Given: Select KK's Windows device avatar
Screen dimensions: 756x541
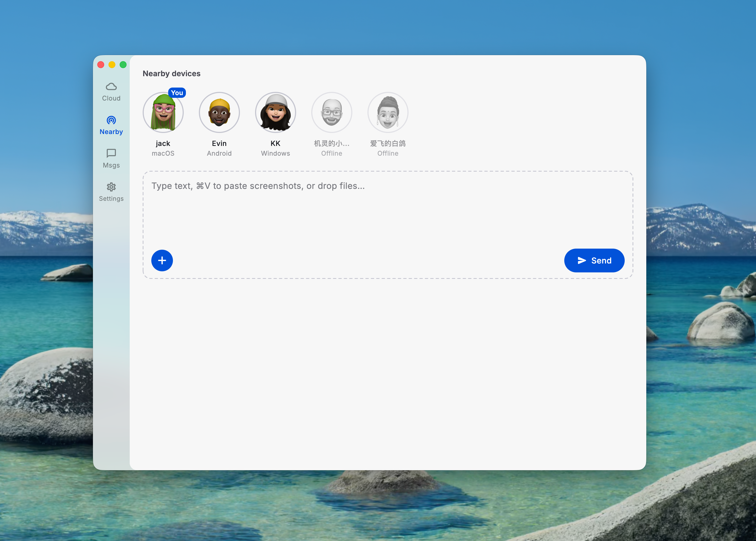Looking at the screenshot, I should [275, 112].
